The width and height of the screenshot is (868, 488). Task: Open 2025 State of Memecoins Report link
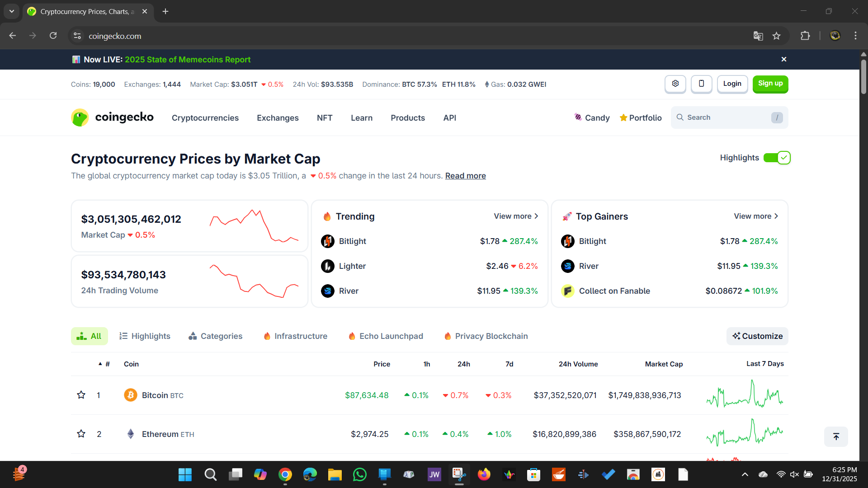[x=187, y=60]
